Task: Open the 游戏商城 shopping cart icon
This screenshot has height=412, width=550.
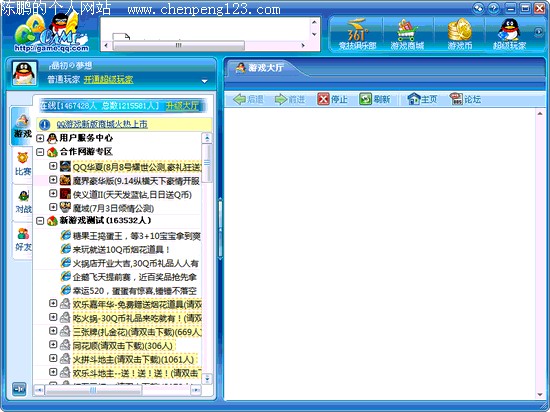Action: tap(407, 34)
